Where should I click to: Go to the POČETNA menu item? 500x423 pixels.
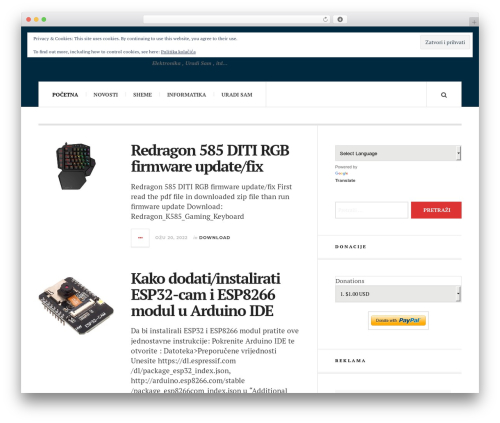[x=65, y=95]
